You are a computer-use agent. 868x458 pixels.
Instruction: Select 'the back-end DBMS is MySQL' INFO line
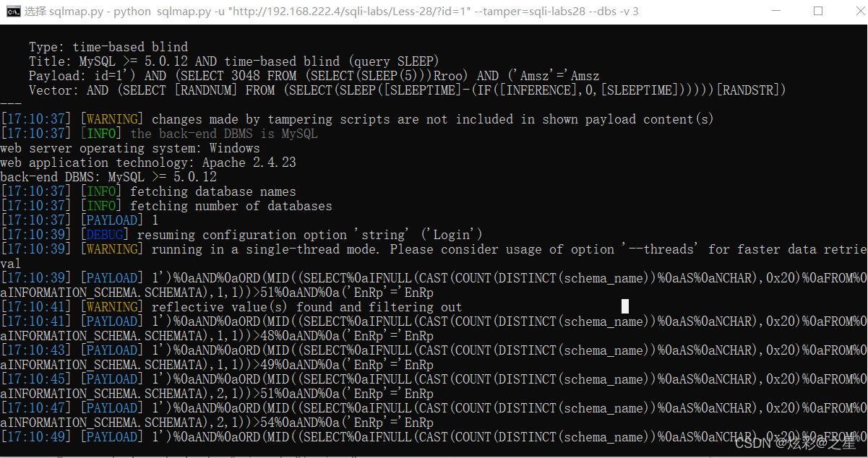click(x=159, y=134)
